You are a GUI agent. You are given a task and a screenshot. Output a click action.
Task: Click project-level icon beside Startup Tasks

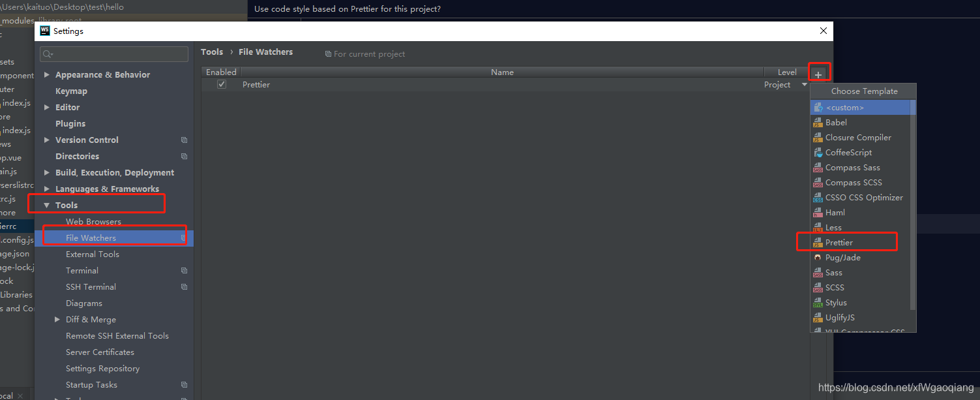[184, 385]
